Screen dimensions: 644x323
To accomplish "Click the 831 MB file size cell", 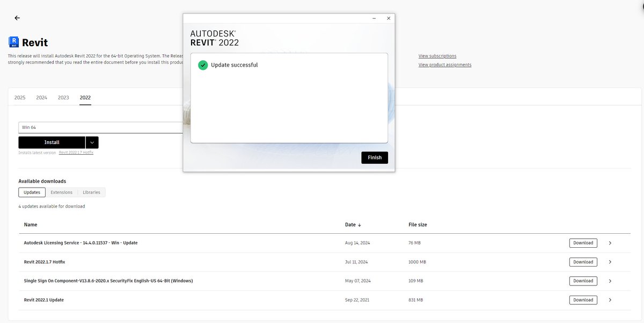I will click(416, 300).
